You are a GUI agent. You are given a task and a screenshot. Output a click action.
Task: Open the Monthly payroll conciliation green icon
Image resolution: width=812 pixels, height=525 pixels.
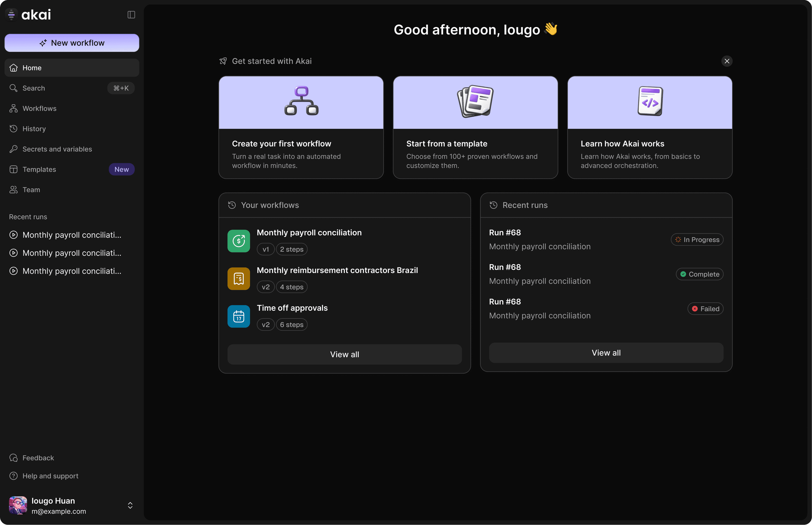tap(238, 241)
